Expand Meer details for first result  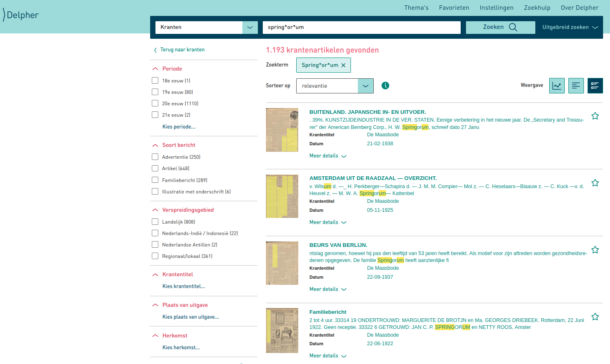(328, 156)
